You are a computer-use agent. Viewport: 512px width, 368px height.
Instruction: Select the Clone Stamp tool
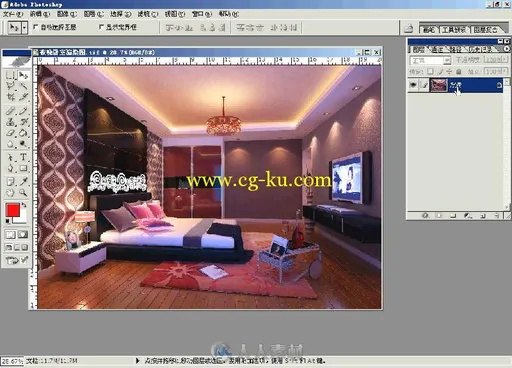(x=10, y=122)
